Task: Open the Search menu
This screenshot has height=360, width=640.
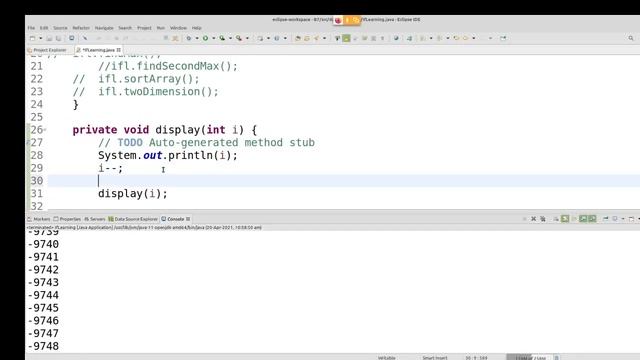Action: [125, 28]
